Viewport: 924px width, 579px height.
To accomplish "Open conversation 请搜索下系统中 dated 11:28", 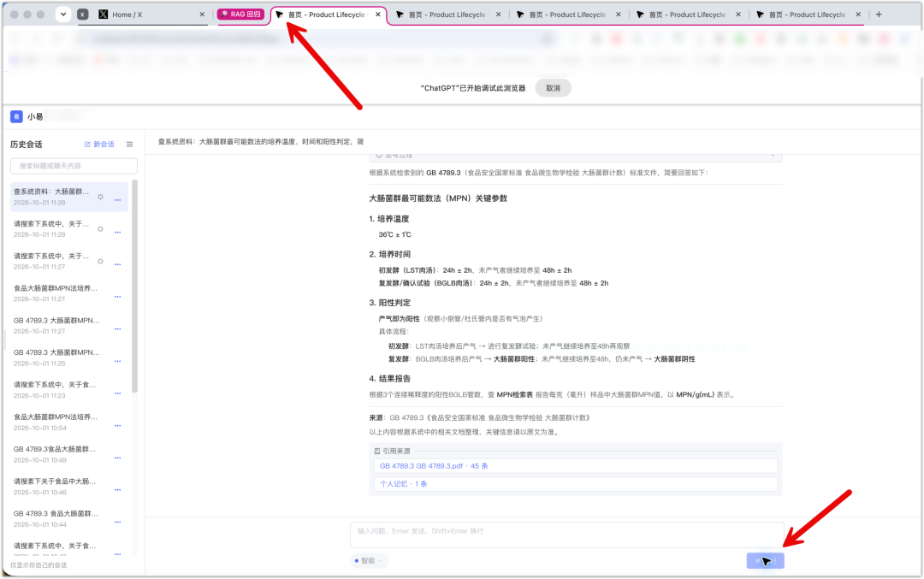I will point(69,229).
